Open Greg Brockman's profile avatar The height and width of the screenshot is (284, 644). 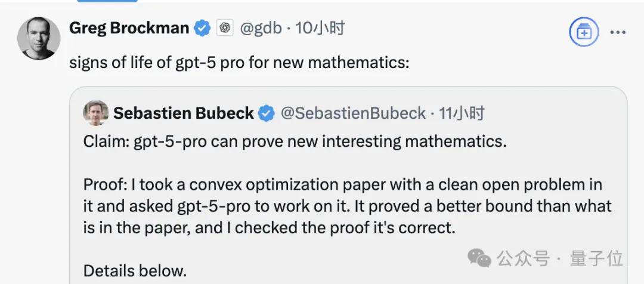pyautogui.click(x=39, y=38)
